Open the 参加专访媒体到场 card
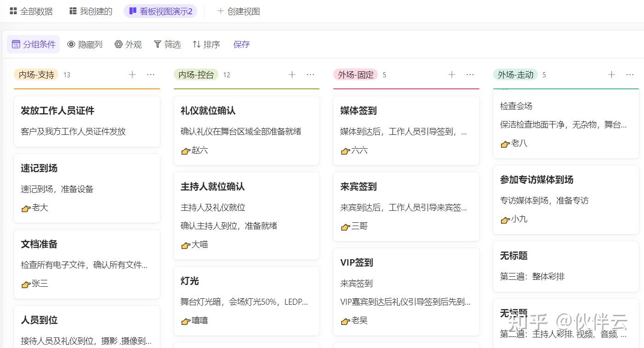Screen dimensions: 644x348 point(566,199)
